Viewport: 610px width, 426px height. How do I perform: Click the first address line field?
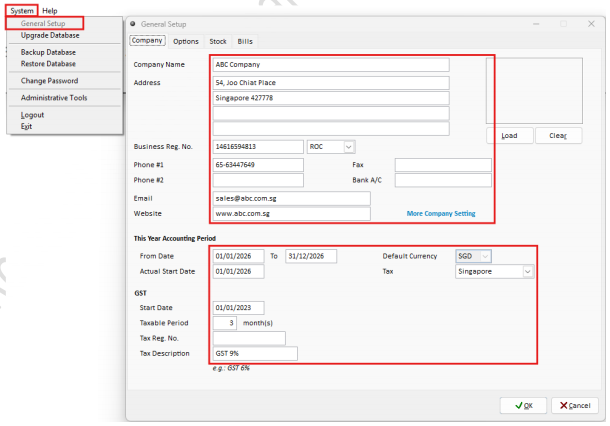tap(331, 83)
